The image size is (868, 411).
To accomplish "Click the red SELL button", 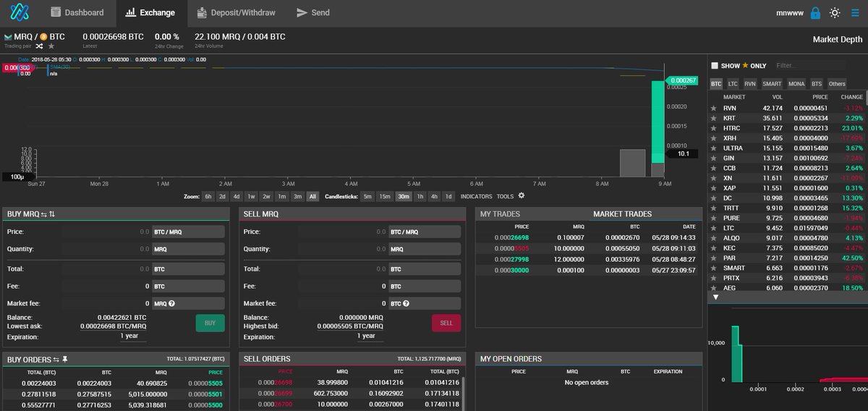I will pos(446,323).
